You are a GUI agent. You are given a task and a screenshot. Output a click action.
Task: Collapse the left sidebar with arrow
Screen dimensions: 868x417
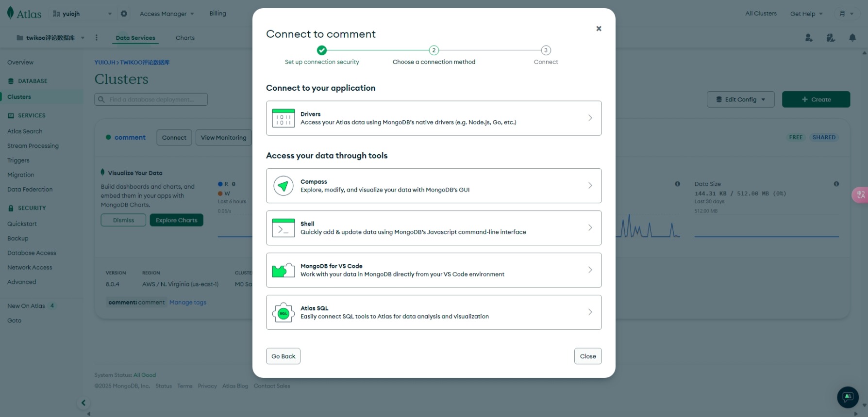click(x=83, y=402)
